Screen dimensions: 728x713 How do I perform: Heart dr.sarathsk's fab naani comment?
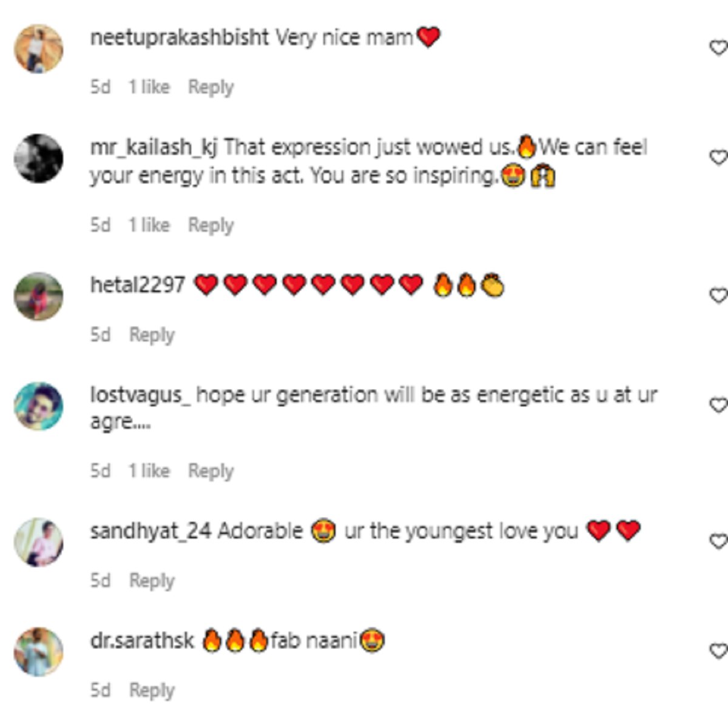(718, 651)
